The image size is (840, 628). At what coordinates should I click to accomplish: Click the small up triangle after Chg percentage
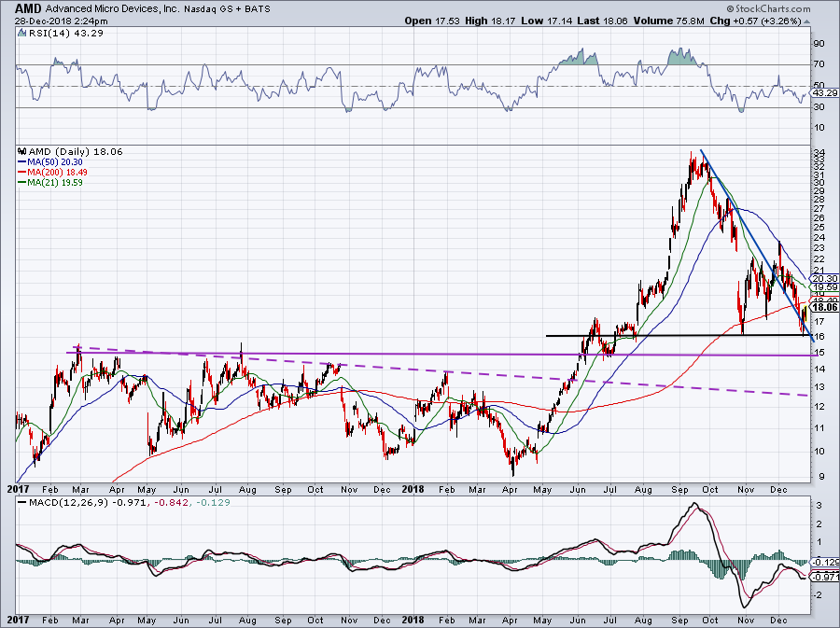tap(806, 21)
